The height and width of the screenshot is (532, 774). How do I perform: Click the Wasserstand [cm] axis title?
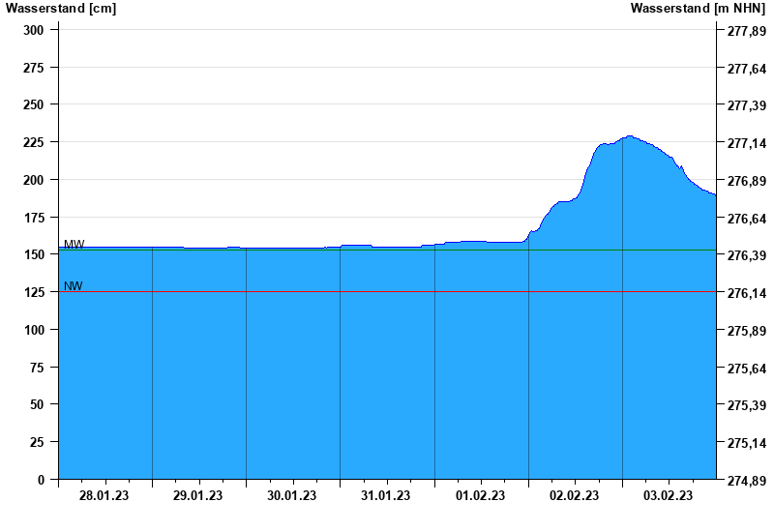click(x=61, y=9)
